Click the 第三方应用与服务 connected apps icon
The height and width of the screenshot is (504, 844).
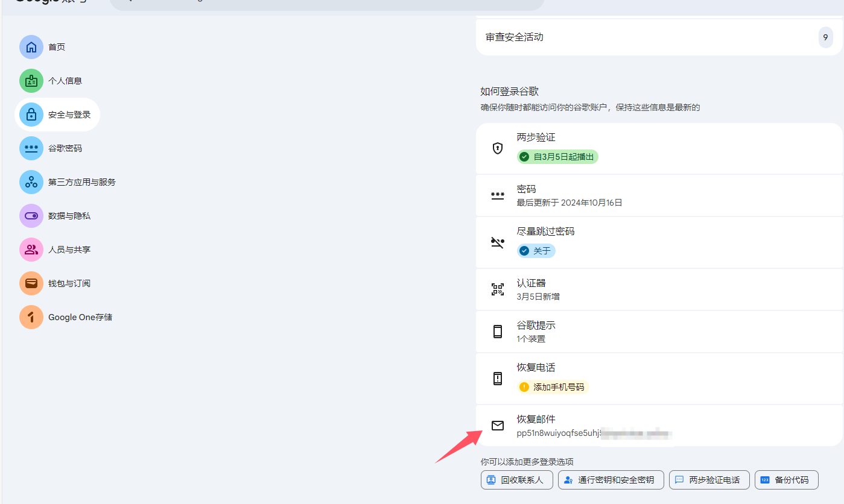pyautogui.click(x=31, y=182)
